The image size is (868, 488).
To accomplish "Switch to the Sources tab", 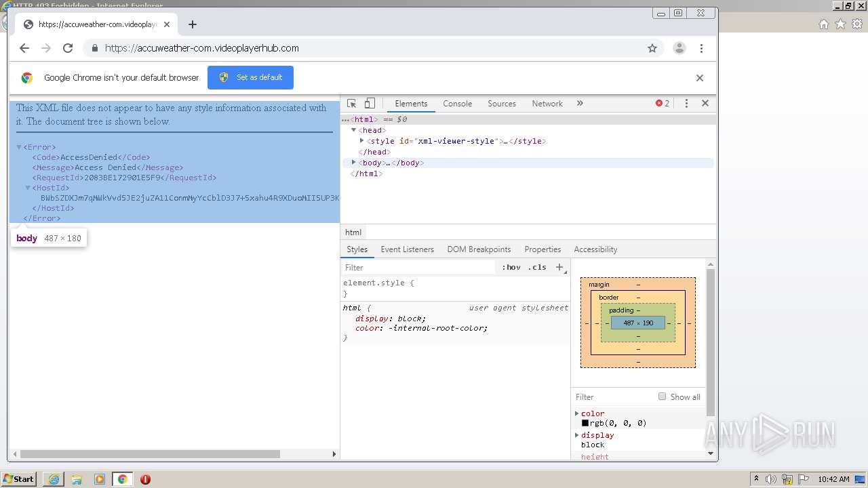I will point(502,104).
